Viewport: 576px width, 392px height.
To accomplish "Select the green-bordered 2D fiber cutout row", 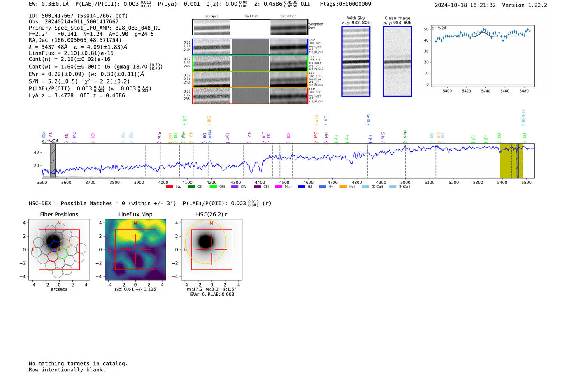I will pyautogui.click(x=250, y=63).
